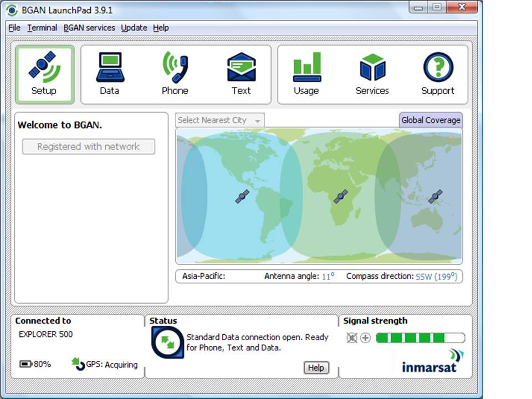The image size is (532, 399).
Task: Click the BGAN LaunchPad title bar icon
Action: click(x=12, y=10)
